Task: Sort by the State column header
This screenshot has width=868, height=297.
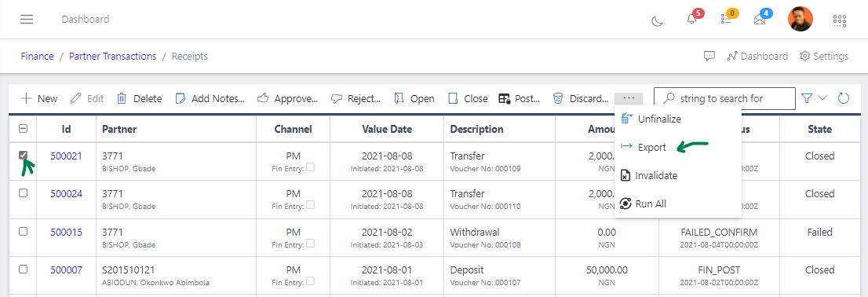Action: click(819, 129)
